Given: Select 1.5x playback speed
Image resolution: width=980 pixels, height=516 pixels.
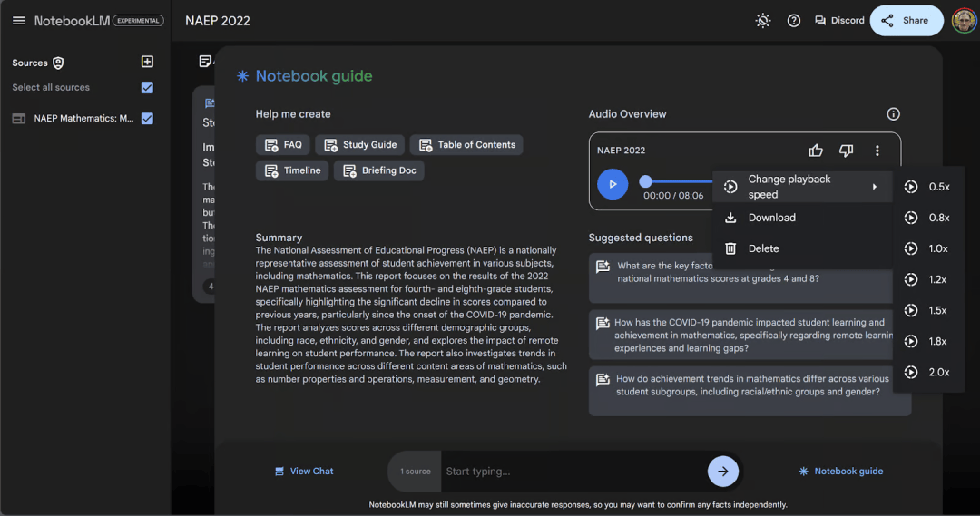Looking at the screenshot, I should (x=927, y=310).
